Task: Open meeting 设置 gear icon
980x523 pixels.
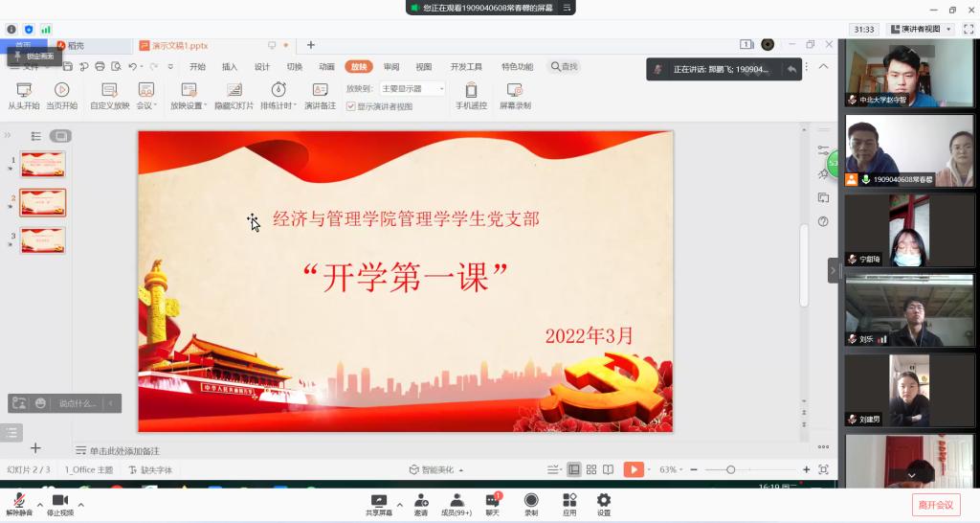Action: 604,500
